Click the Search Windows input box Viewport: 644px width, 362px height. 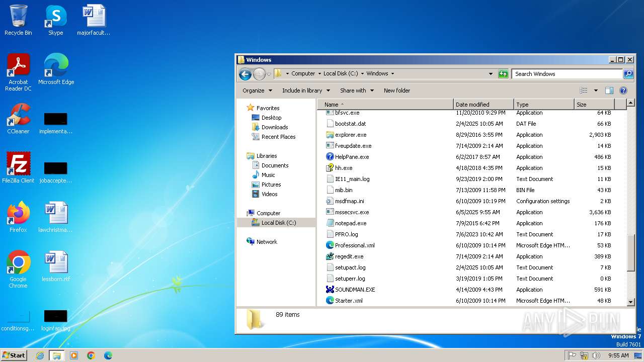point(567,74)
